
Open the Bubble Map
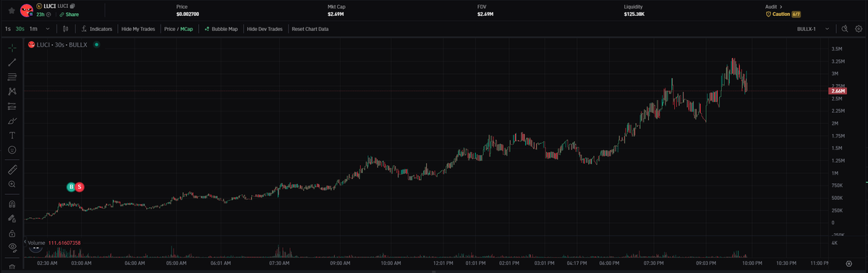point(221,29)
